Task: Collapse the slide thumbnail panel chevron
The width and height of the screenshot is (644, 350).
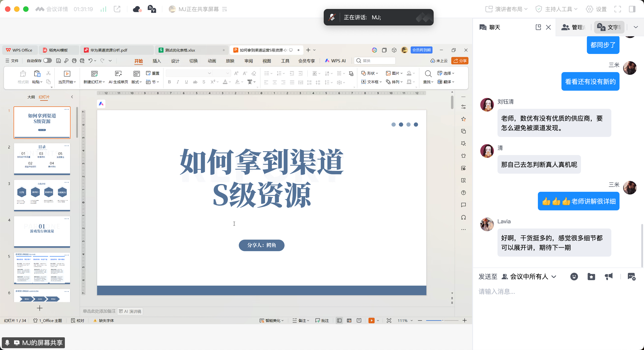Action: [72, 97]
